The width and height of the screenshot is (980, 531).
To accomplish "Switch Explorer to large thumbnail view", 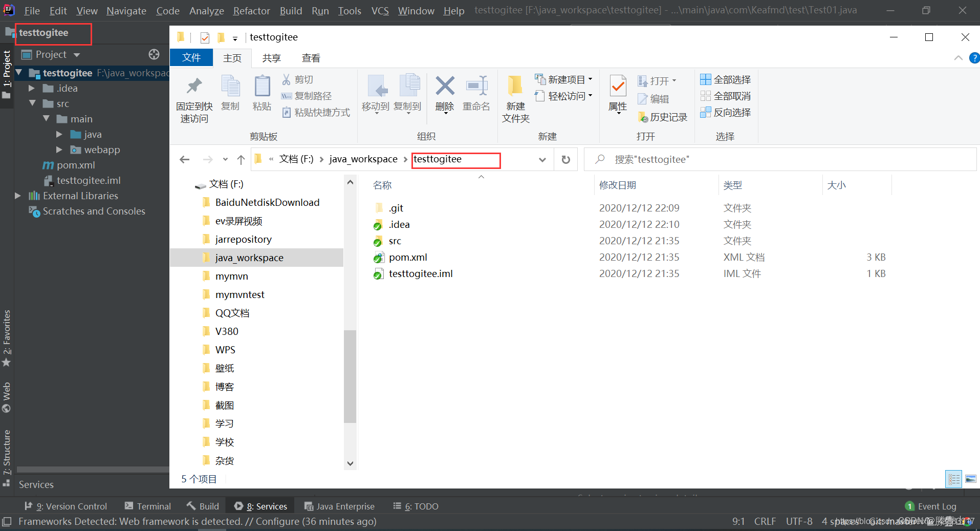I will [x=971, y=478].
